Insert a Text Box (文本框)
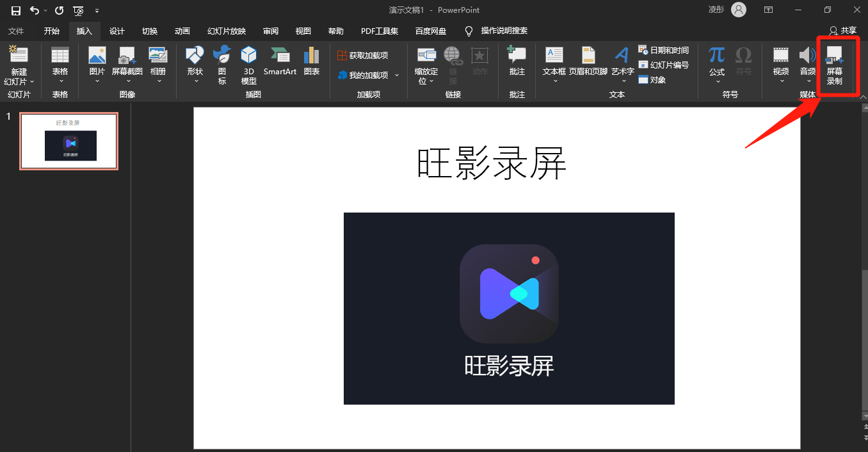This screenshot has height=452, width=868. pyautogui.click(x=554, y=66)
